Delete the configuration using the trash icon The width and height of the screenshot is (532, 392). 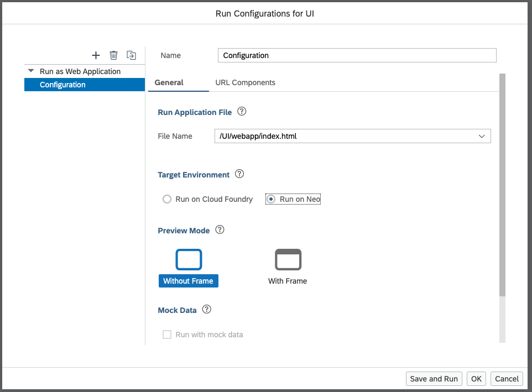[x=114, y=55]
